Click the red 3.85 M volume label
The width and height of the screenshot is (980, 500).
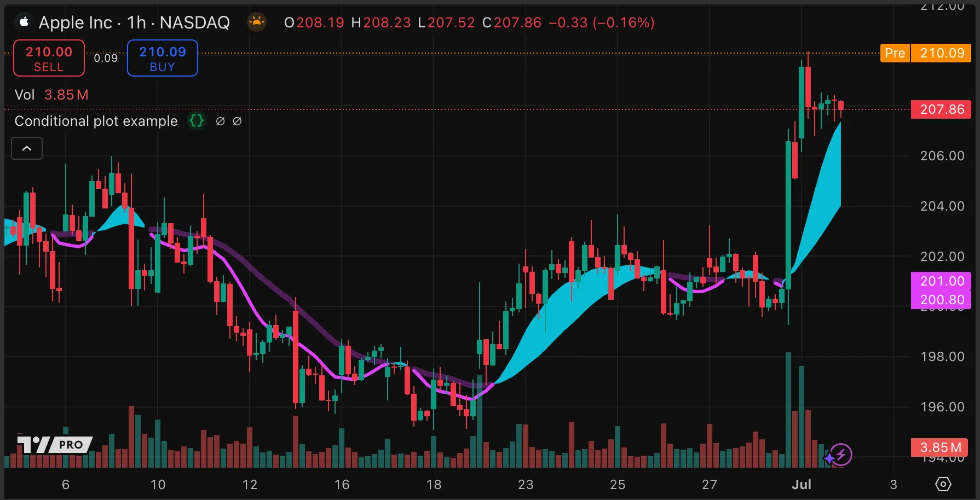(x=940, y=447)
